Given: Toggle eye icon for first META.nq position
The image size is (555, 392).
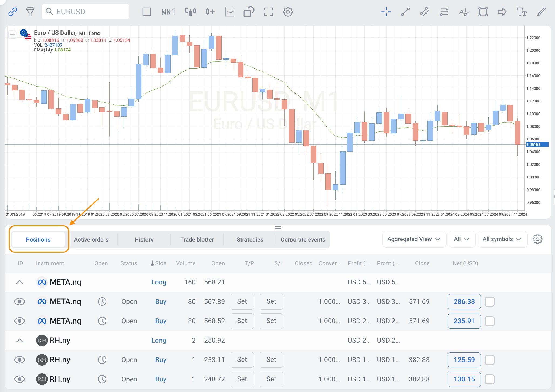Looking at the screenshot, I should 19,301.
